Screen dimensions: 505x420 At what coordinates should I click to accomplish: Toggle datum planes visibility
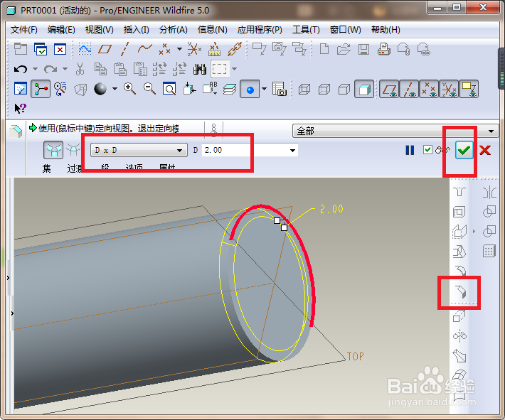[389, 89]
